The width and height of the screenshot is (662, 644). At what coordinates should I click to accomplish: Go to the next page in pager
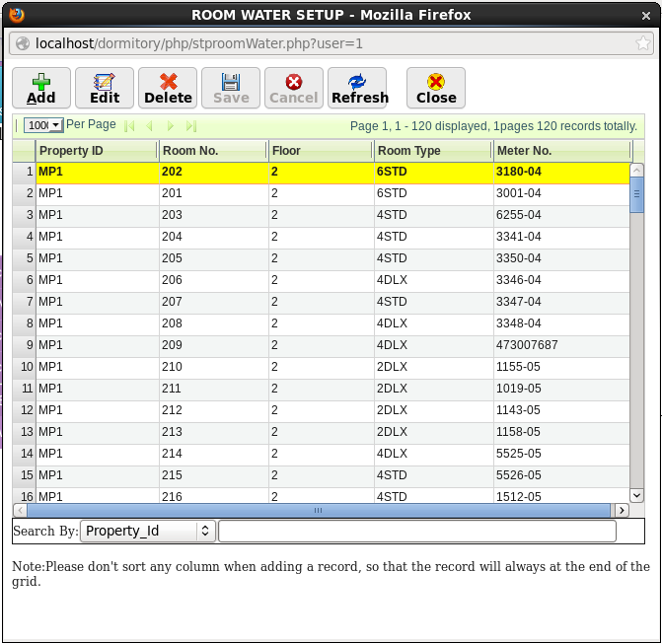pos(171,126)
